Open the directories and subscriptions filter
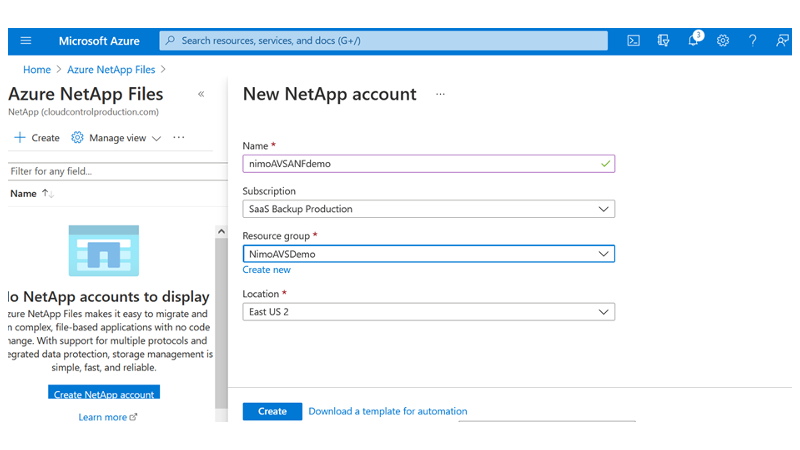Image resolution: width=800 pixels, height=450 pixels. pos(663,41)
